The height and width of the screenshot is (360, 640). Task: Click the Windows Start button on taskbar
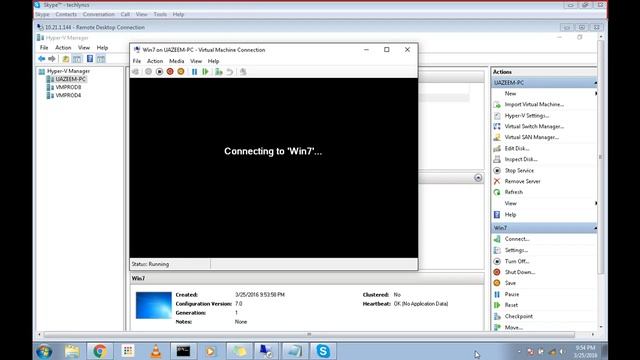pyautogui.click(x=44, y=351)
